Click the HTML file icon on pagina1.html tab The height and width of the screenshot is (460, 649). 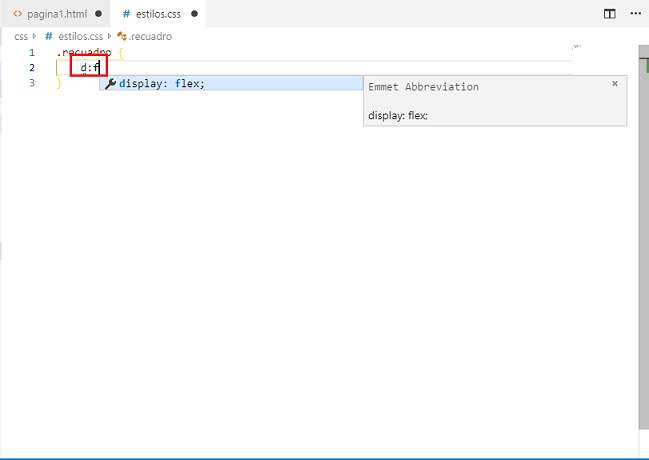[x=17, y=14]
